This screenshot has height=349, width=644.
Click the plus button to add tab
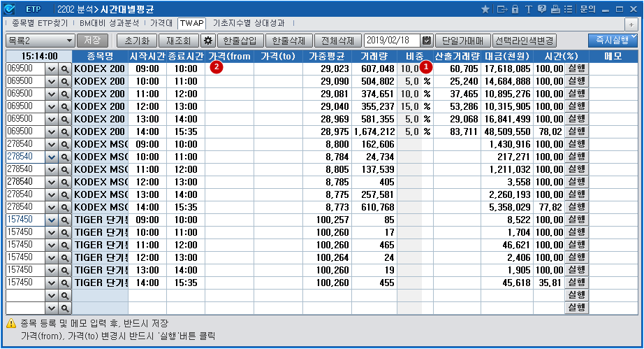tap(630, 24)
